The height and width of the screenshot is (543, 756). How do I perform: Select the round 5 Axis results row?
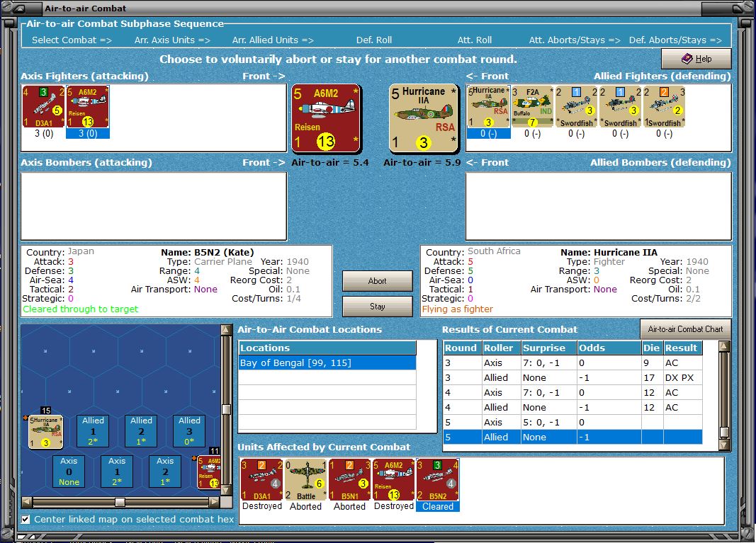click(572, 422)
